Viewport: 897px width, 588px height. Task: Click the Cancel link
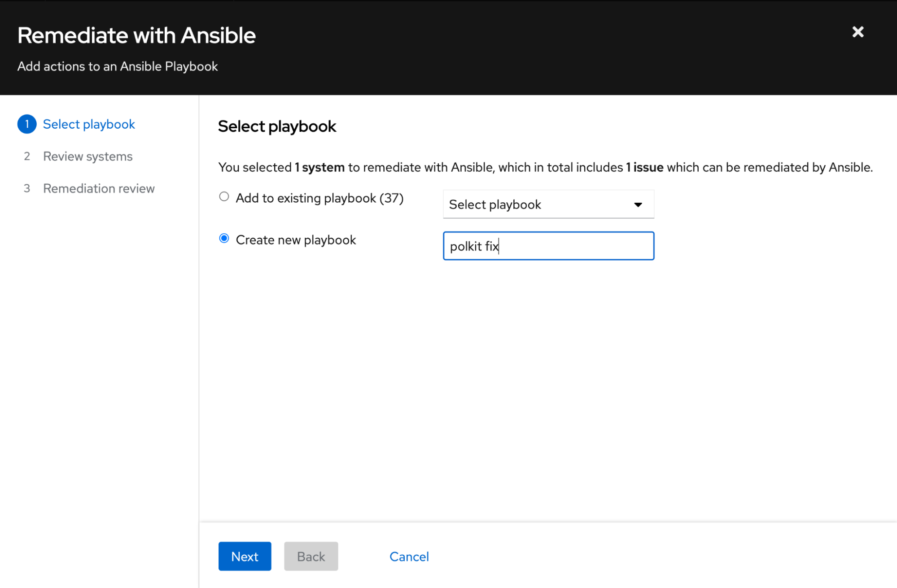coord(409,557)
